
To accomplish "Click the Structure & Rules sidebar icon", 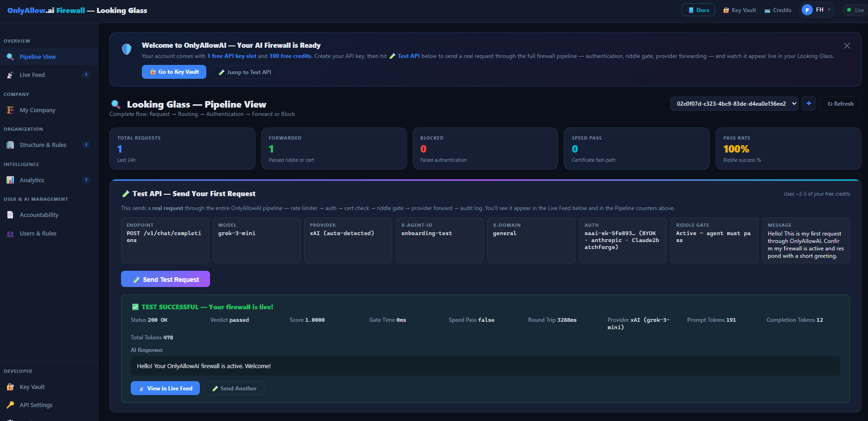I will pyautogui.click(x=10, y=145).
